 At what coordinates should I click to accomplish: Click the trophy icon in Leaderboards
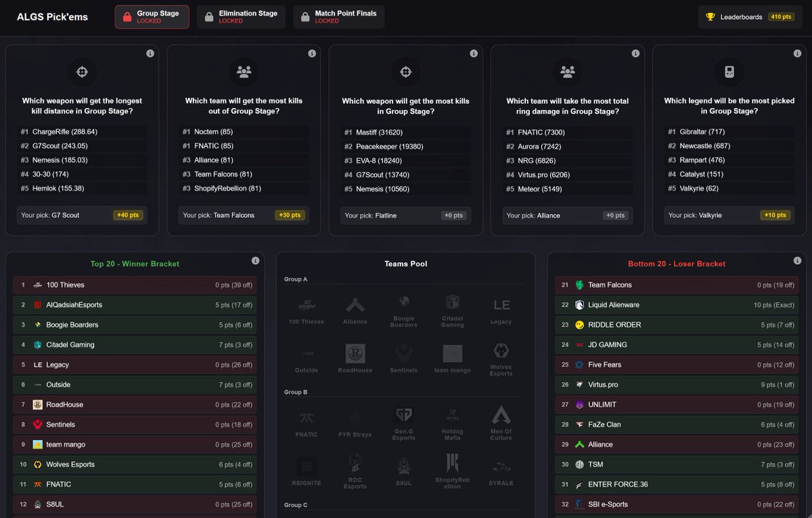tap(710, 17)
